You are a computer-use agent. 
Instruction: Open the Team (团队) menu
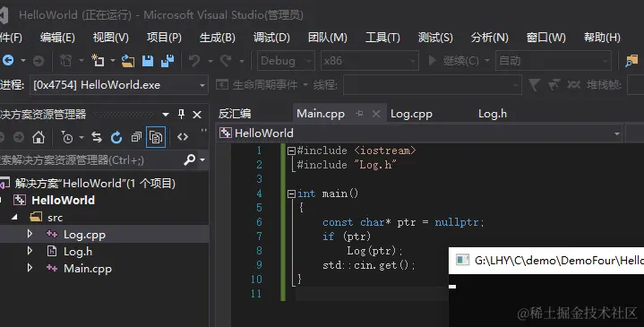point(328,38)
